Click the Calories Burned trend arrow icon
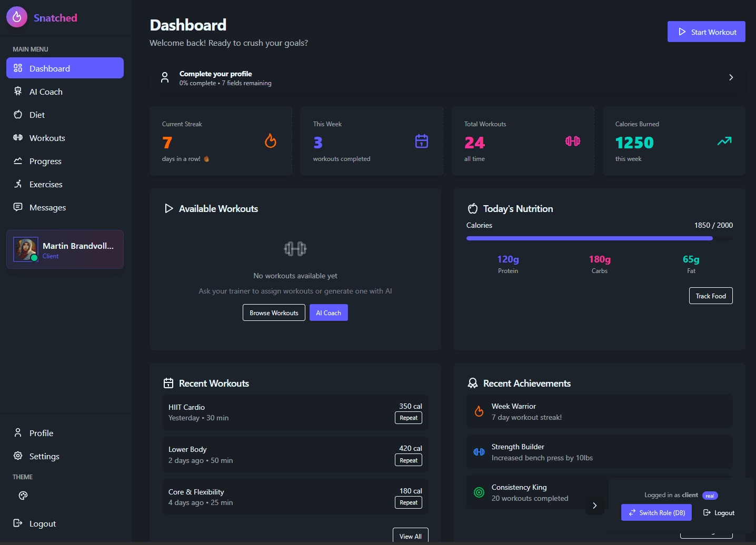Screen dimensions: 756x545 [x=724, y=141]
